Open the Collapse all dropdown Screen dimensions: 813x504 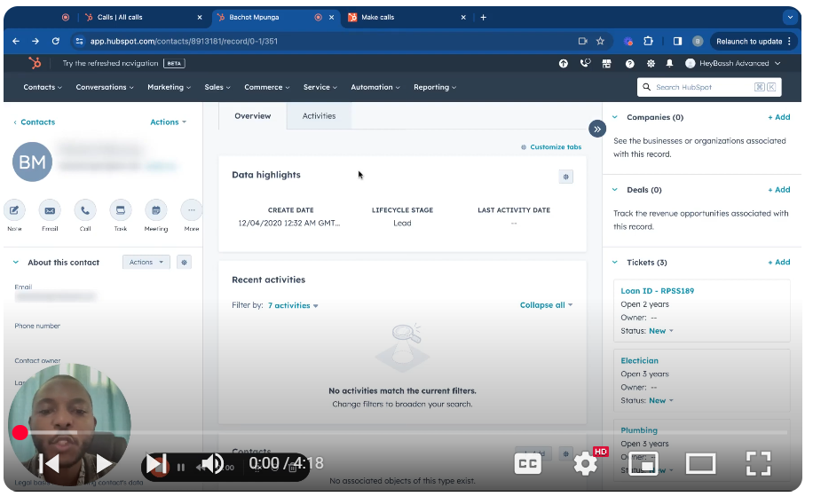pyautogui.click(x=547, y=305)
